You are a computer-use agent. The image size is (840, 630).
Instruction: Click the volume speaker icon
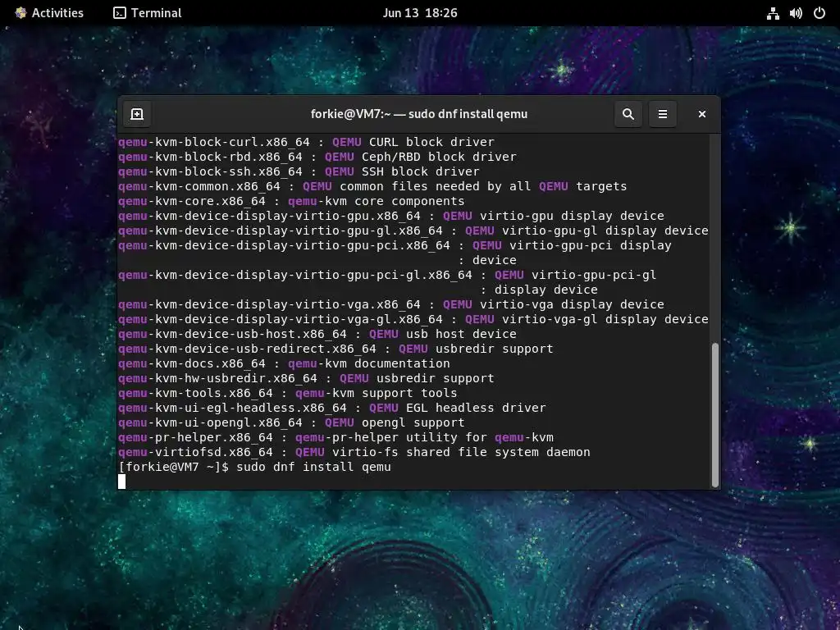(796, 13)
